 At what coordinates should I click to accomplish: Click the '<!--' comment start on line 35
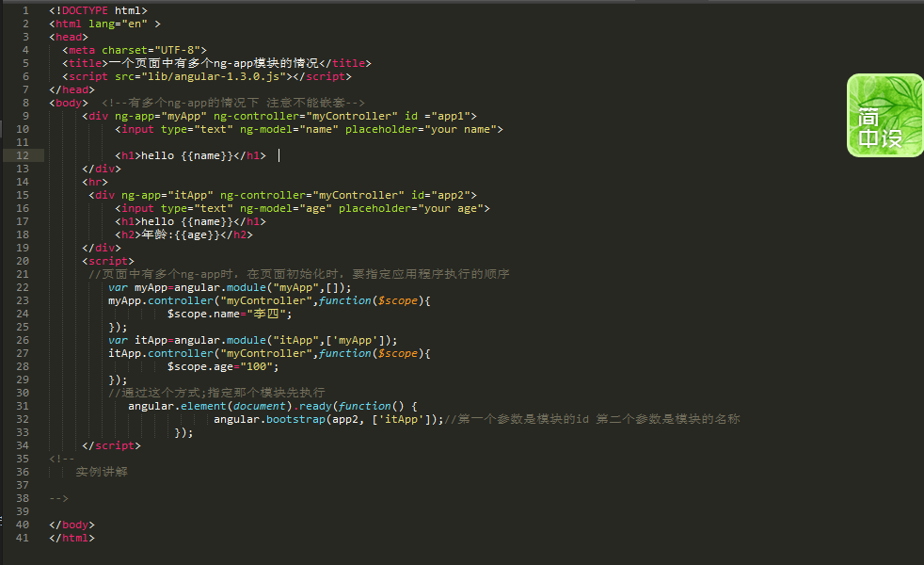pos(62,459)
